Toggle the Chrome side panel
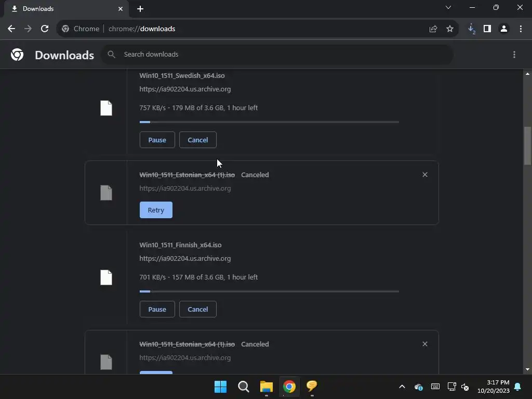532x399 pixels. click(487, 29)
